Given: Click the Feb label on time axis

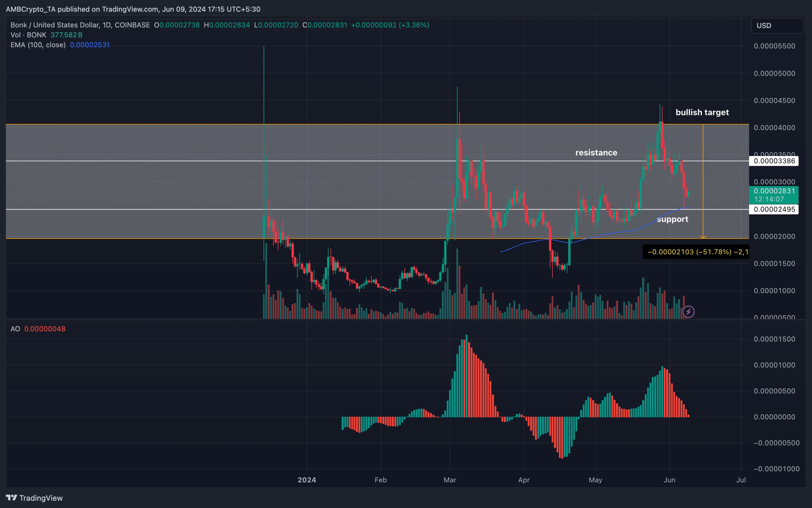Looking at the screenshot, I should coord(381,480).
